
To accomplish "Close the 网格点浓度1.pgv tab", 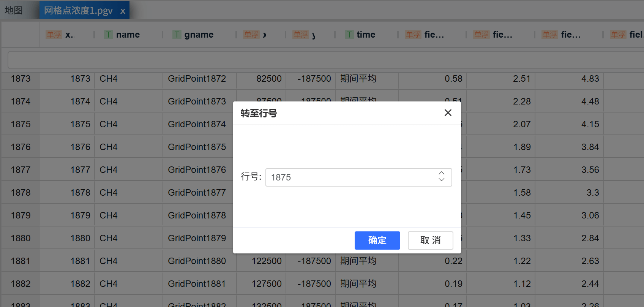I will click(123, 11).
